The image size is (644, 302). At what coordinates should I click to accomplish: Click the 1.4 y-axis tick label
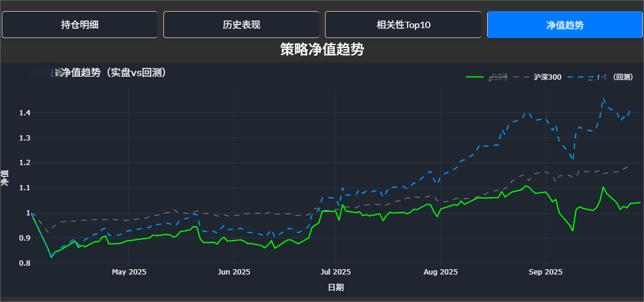click(x=24, y=113)
